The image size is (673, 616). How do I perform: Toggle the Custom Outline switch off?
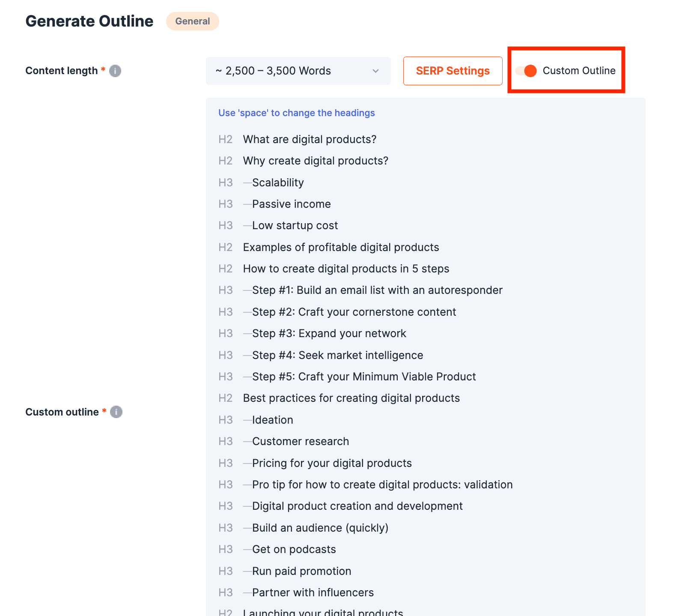tap(526, 71)
